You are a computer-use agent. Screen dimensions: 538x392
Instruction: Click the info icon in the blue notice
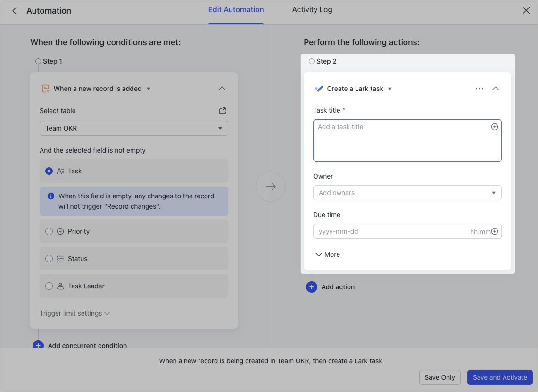point(51,196)
